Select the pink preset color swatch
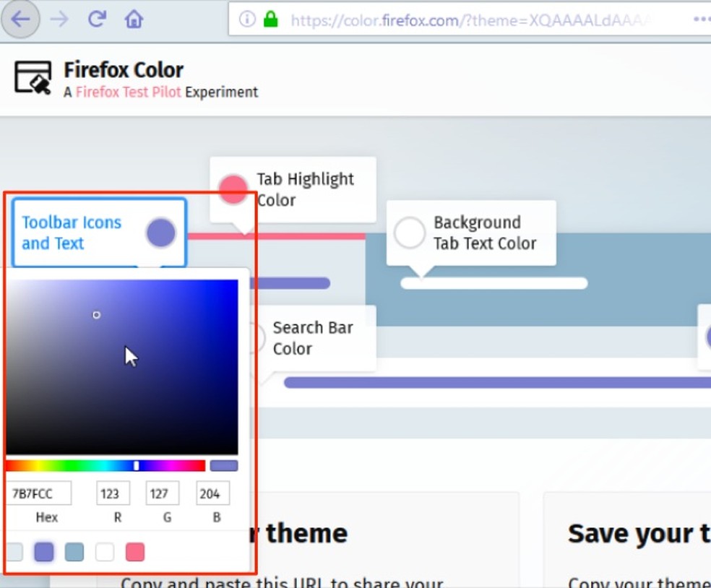 (x=134, y=551)
